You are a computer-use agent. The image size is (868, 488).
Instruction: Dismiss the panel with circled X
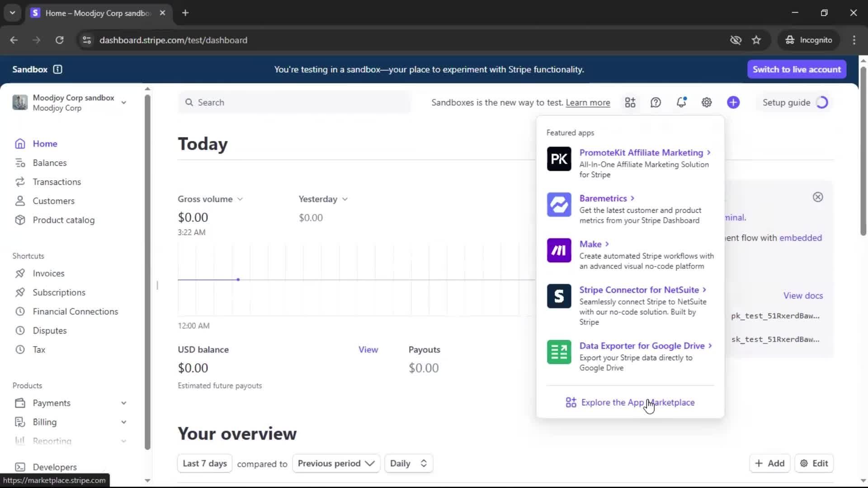pos(818,197)
